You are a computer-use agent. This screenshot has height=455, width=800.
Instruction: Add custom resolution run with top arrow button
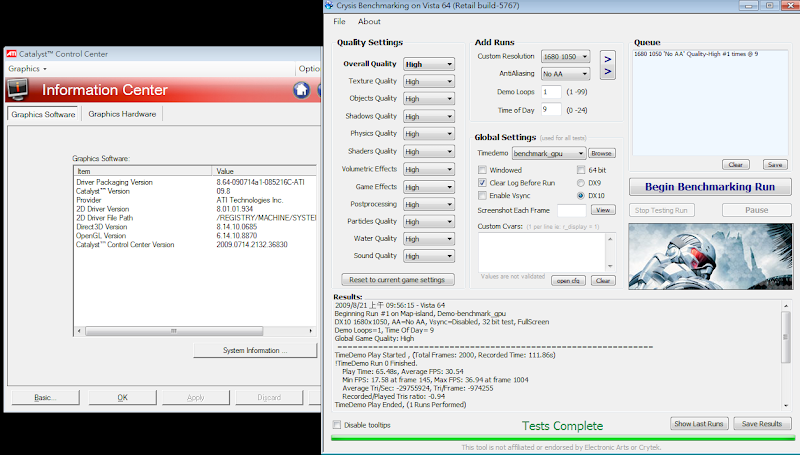pos(608,59)
